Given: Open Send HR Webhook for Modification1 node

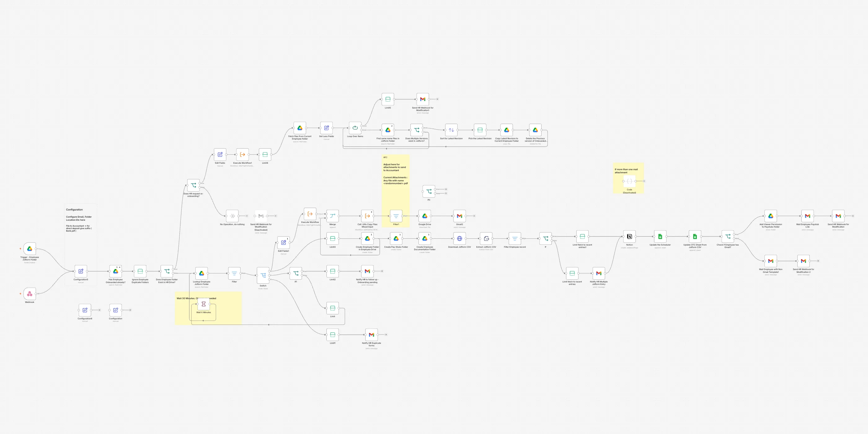Looking at the screenshot, I should point(423,100).
